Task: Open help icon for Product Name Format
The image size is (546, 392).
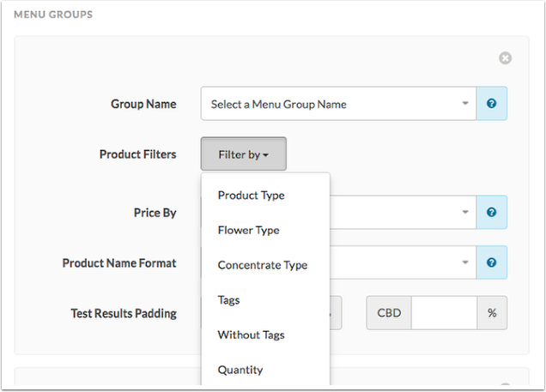Action: 492,262
